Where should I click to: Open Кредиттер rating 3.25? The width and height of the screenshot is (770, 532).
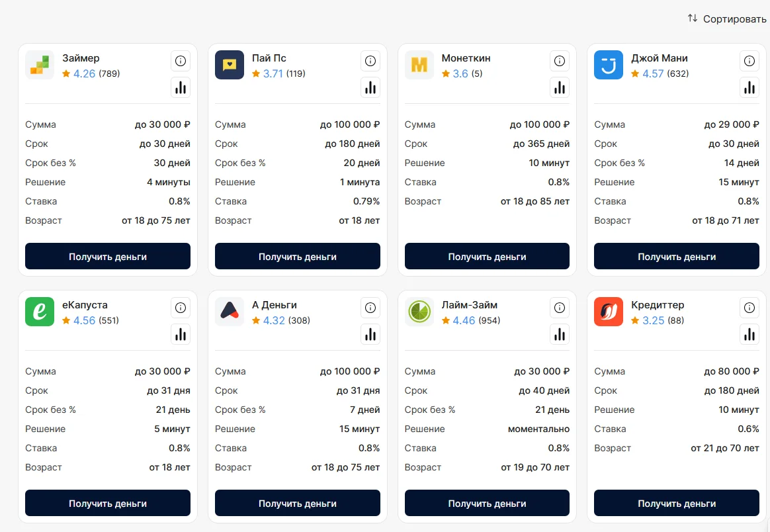pyautogui.click(x=653, y=320)
